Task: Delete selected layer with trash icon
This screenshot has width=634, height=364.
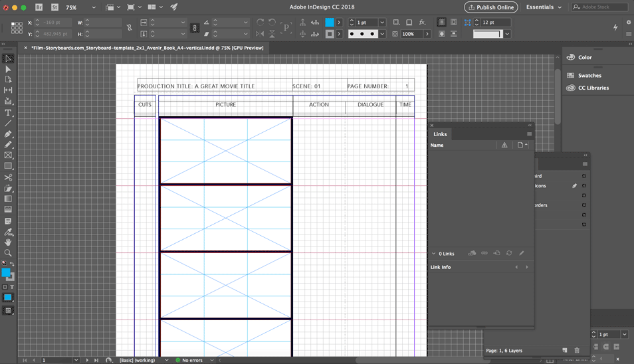Action: pyautogui.click(x=577, y=350)
